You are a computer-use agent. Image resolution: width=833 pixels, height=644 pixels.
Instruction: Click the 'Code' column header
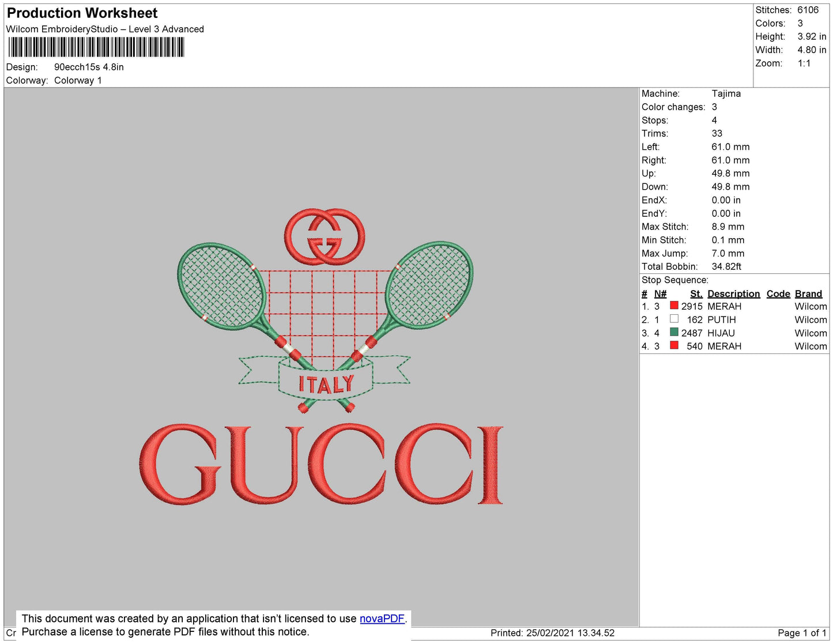click(778, 293)
